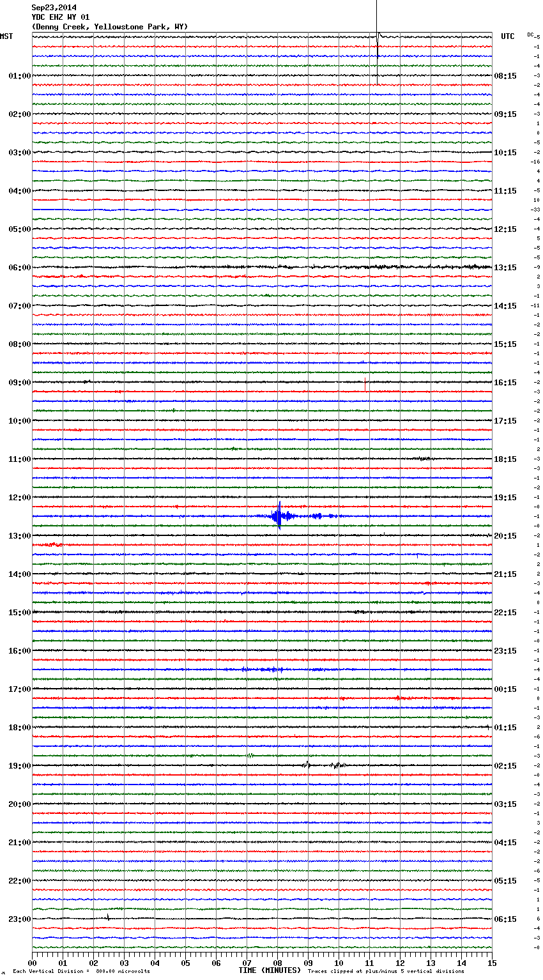Select the 21:00 MST time label

pos(20,843)
